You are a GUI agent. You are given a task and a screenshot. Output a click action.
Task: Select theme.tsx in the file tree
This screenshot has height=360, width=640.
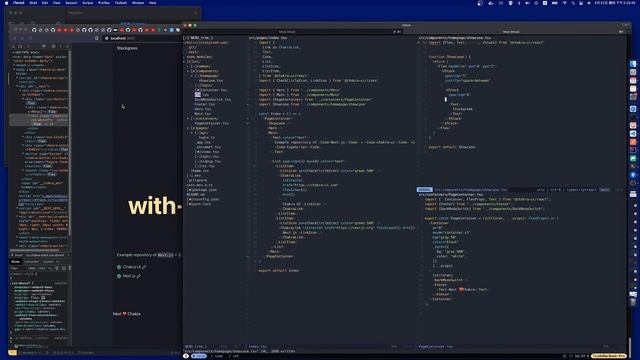click(200, 171)
